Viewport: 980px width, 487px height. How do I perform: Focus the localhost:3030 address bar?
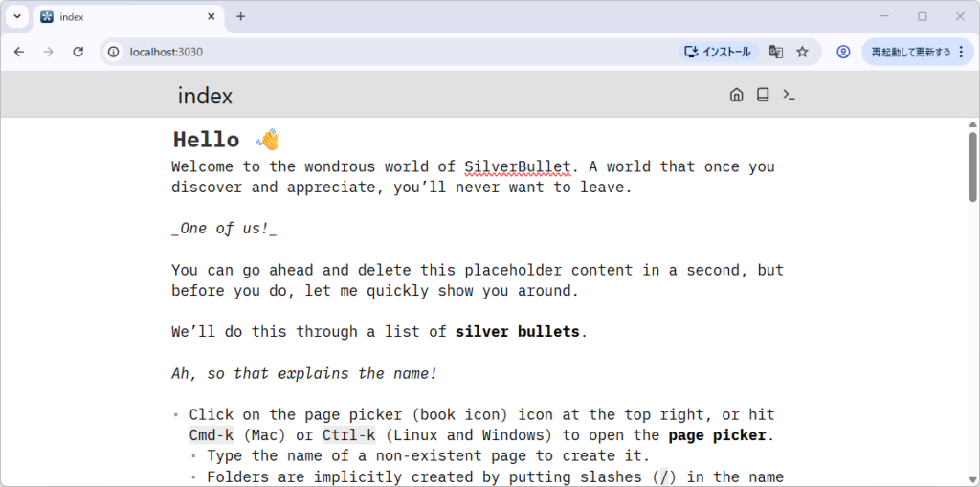pyautogui.click(x=383, y=52)
